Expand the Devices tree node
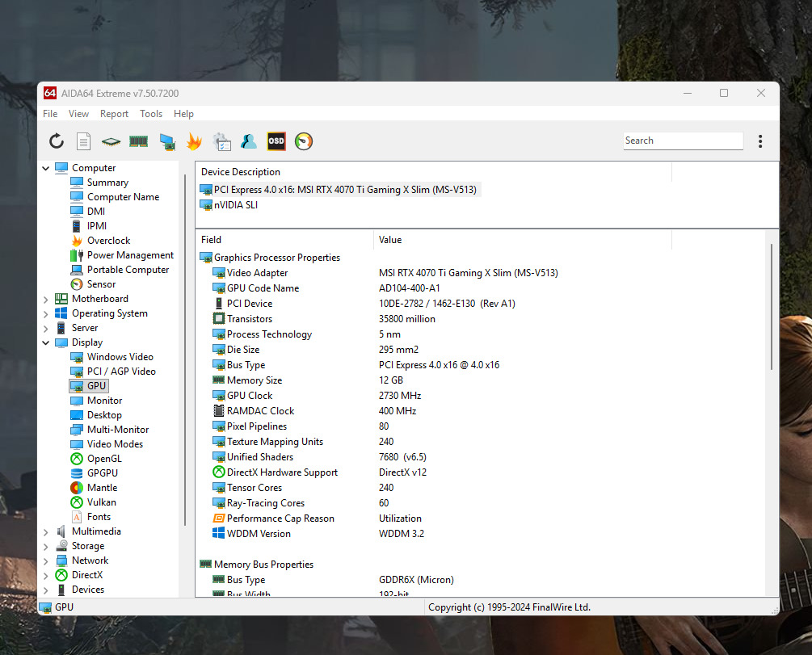Viewport: 812px width, 655px height. (x=45, y=590)
